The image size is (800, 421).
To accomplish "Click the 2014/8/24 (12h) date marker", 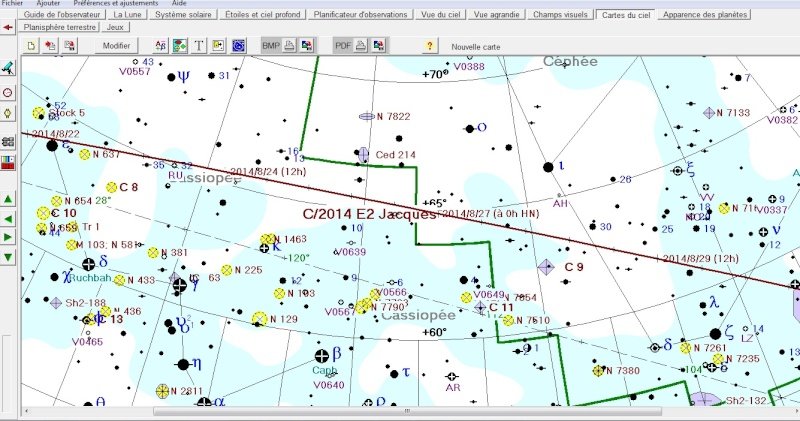I will 268,171.
